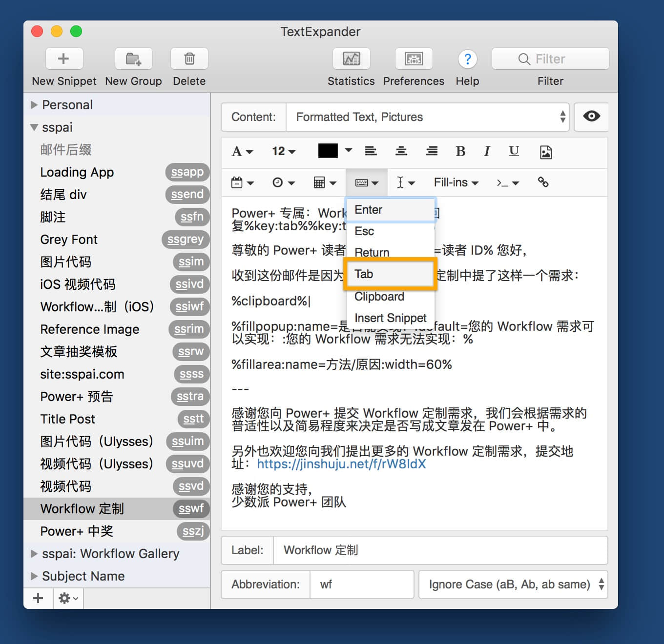Image resolution: width=664 pixels, height=644 pixels.
Task: Center align the text
Action: tap(401, 151)
